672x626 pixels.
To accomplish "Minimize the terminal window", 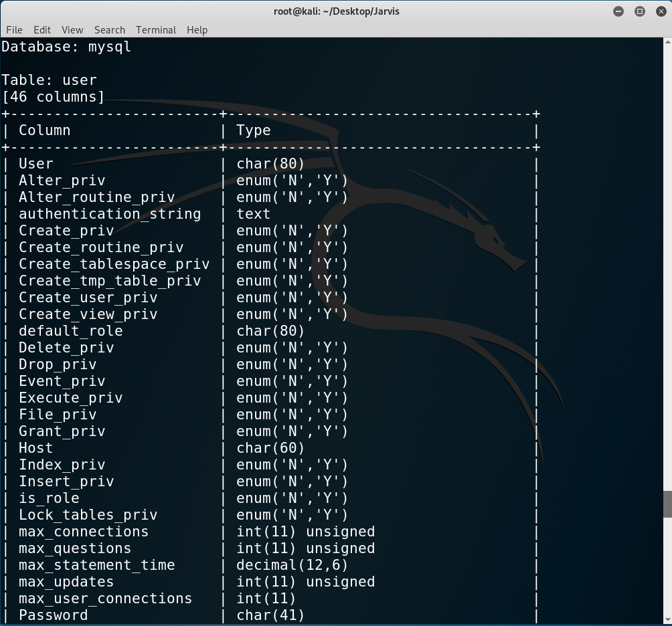I will point(618,11).
